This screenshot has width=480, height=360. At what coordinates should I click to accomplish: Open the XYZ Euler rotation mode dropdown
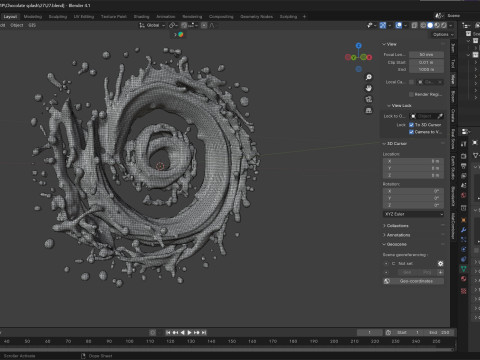tap(413, 214)
